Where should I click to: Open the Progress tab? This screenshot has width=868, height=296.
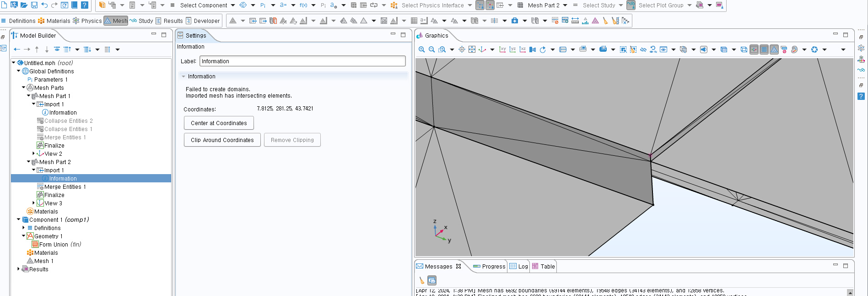click(489, 266)
